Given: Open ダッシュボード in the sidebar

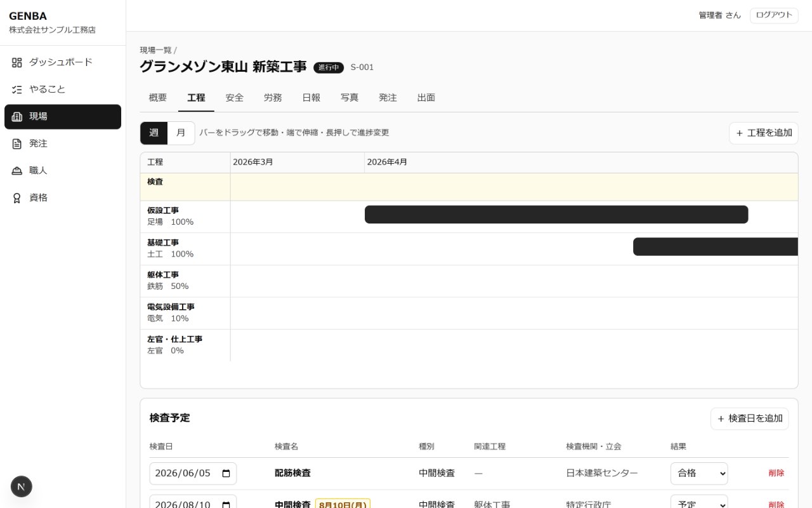Looking at the screenshot, I should 63,62.
